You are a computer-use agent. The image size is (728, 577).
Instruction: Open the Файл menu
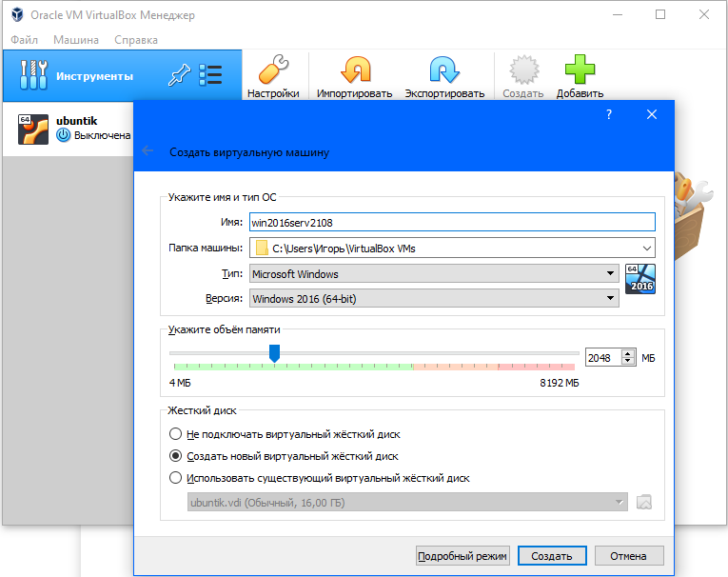[x=24, y=40]
